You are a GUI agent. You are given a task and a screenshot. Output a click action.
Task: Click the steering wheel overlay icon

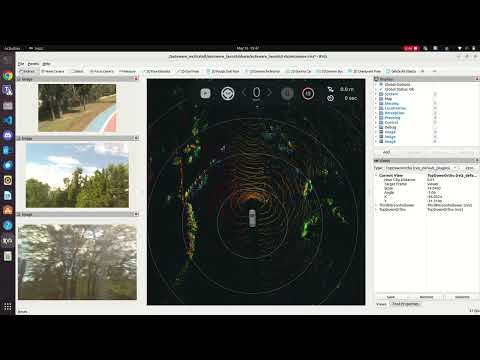point(228,93)
